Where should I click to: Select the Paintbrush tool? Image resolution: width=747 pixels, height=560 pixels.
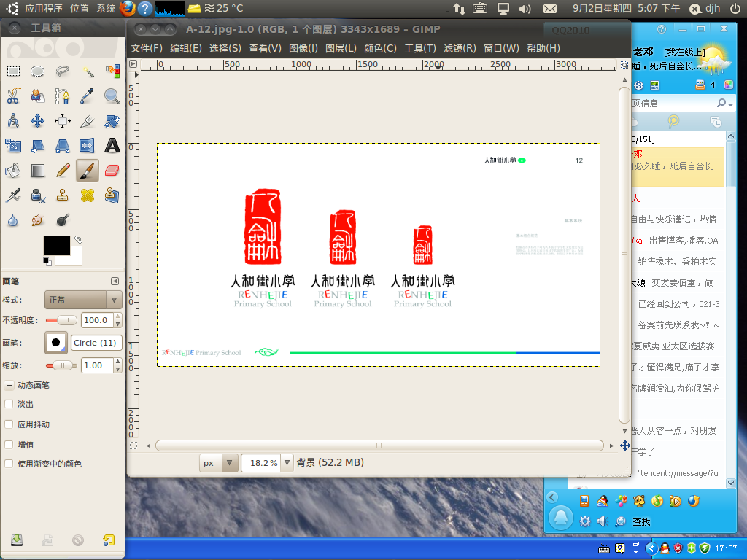coord(88,171)
